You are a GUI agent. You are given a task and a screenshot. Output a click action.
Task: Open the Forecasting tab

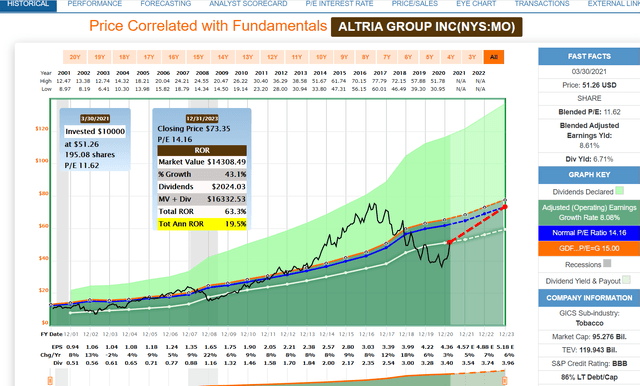pos(166,4)
